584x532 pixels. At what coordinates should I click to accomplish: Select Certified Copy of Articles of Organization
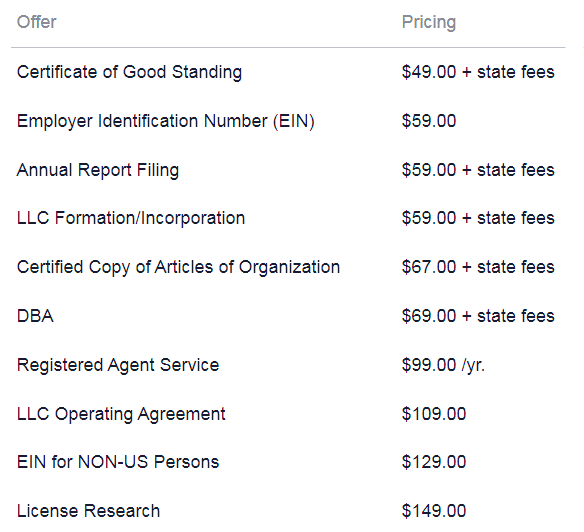tap(178, 267)
